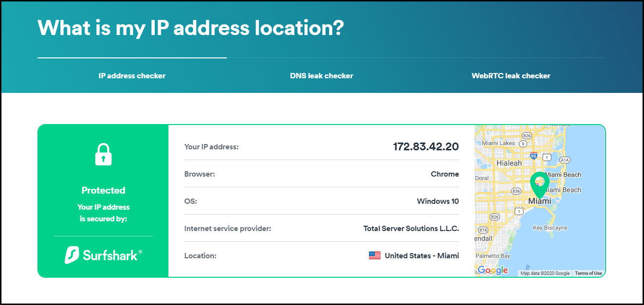Click the Surfshark logo icon
The height and width of the screenshot is (305, 644).
pos(72,255)
